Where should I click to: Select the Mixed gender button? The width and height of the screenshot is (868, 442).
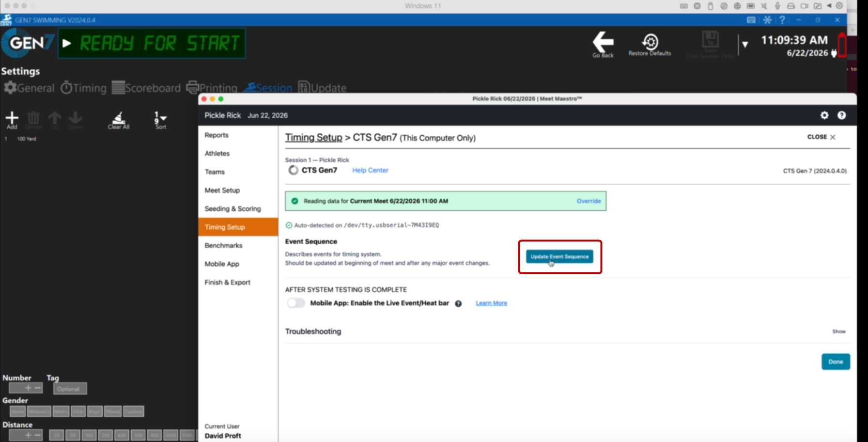pos(112,411)
